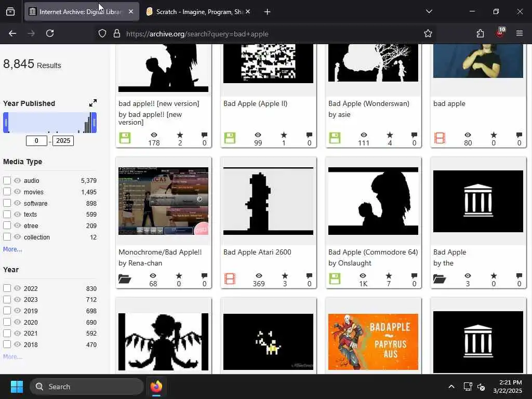Open a new tab with plus button
532x399 pixels.
[267, 12]
